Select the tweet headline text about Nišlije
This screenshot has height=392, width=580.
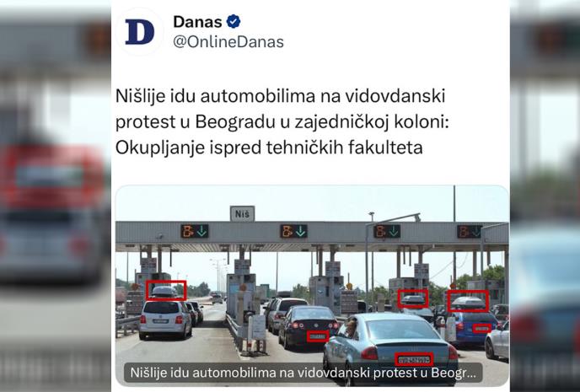tap(282, 121)
